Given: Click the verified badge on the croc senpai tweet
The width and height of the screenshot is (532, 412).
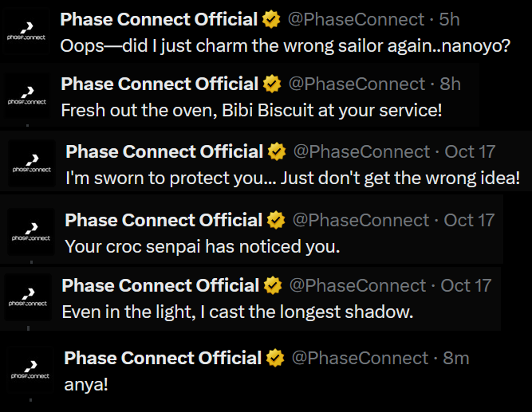Looking at the screenshot, I should pos(276,220).
